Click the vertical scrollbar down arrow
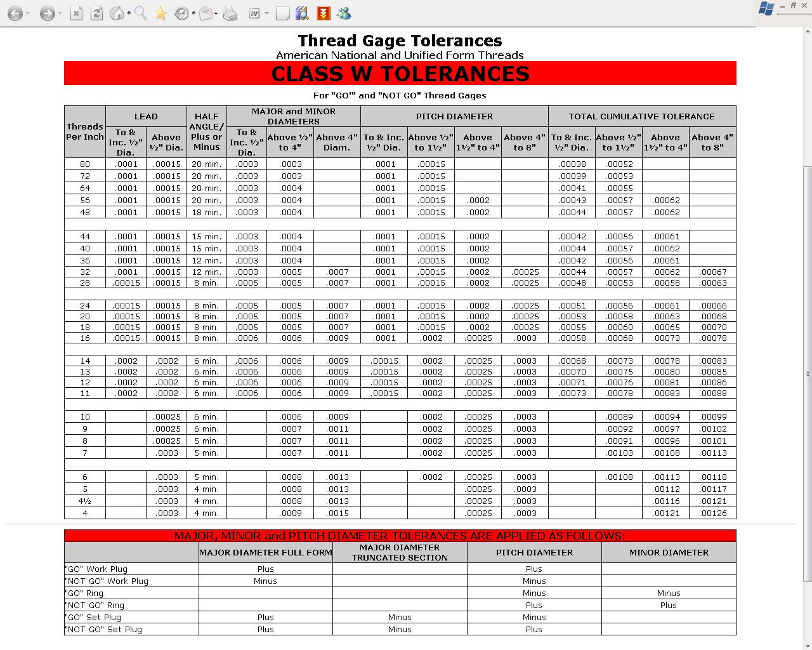Image resolution: width=812 pixels, height=650 pixels. [x=807, y=645]
